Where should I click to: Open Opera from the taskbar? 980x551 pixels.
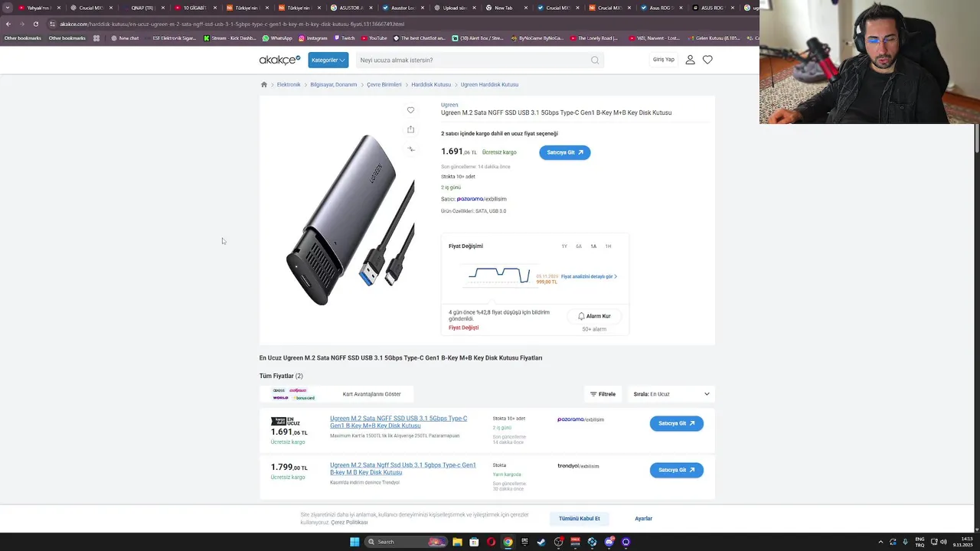tap(491, 542)
